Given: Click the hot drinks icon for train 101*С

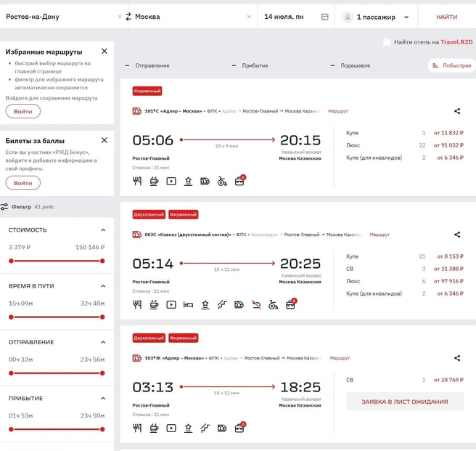Looking at the screenshot, I should [x=155, y=182].
